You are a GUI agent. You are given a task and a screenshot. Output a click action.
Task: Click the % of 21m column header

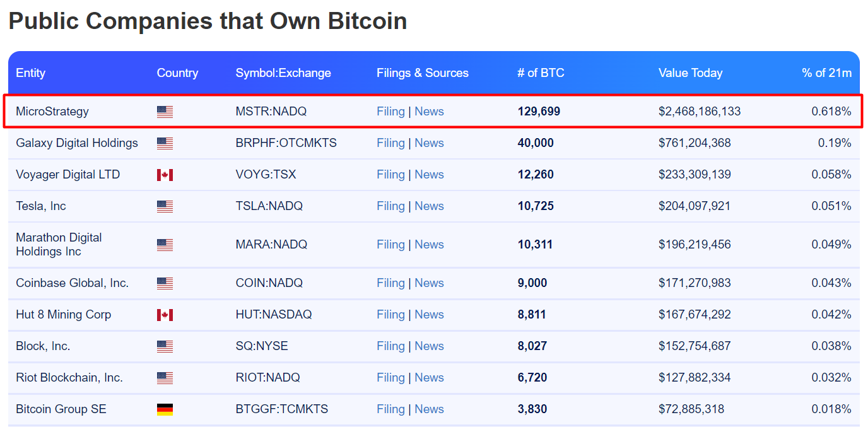pyautogui.click(x=826, y=73)
